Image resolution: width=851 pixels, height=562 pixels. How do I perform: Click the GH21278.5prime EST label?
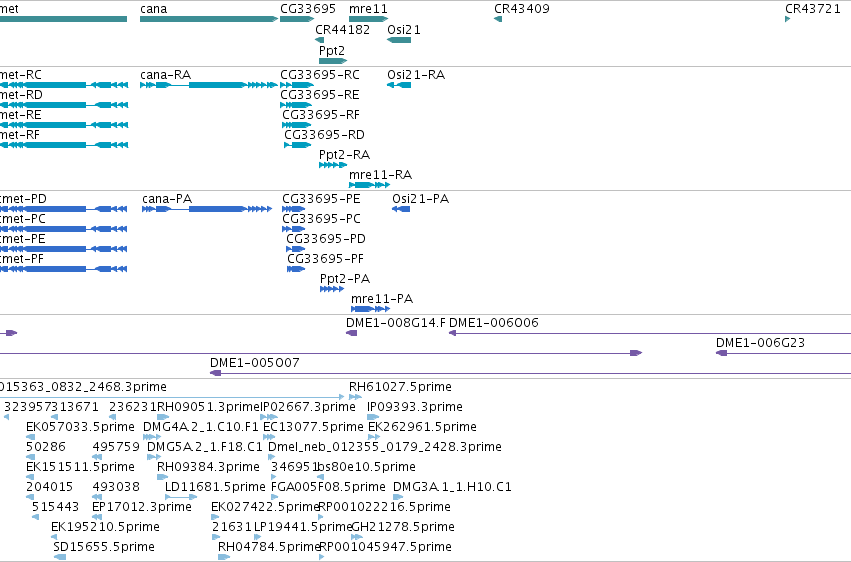pyautogui.click(x=403, y=528)
